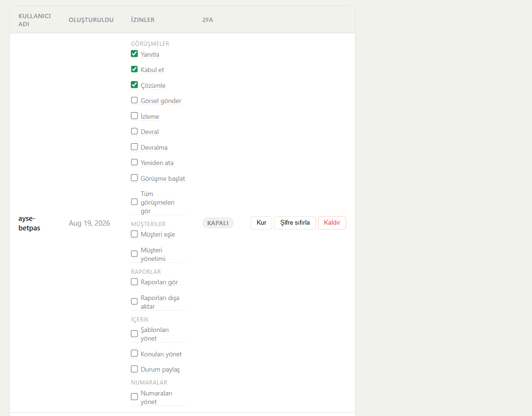Enable the Konuları yönet permission
Viewport: 532px width, 416px height.
click(134, 354)
